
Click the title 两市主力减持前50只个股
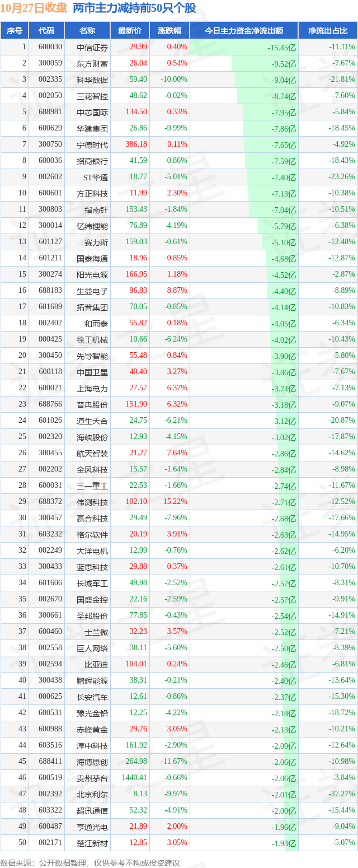[135, 8]
